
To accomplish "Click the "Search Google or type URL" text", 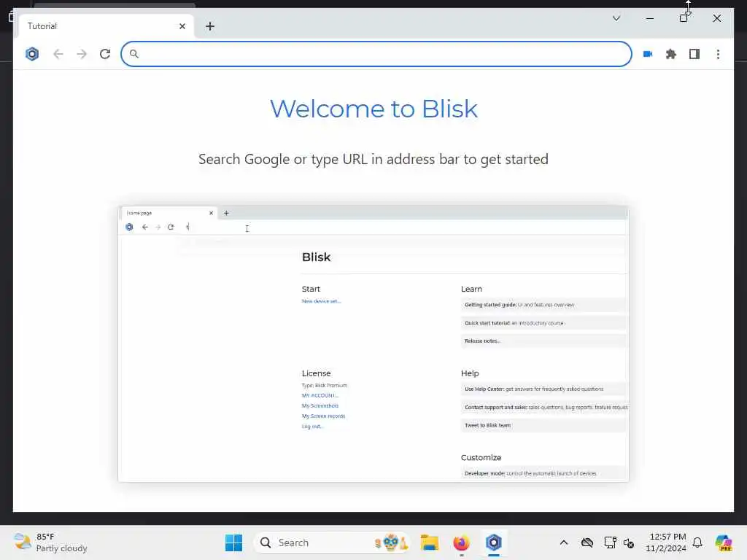I will (373, 159).
